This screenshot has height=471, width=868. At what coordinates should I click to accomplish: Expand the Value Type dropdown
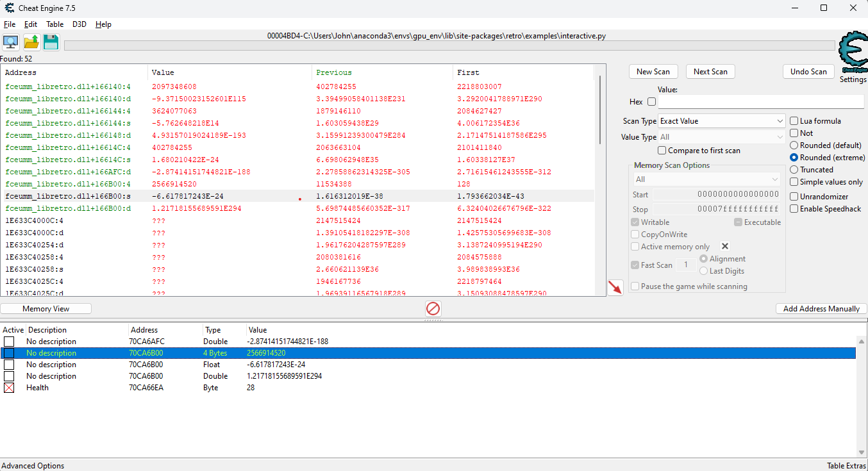pyautogui.click(x=721, y=137)
